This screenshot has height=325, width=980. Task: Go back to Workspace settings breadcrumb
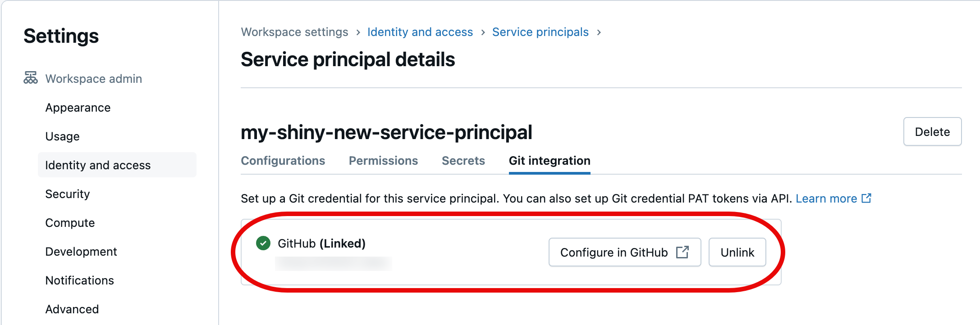[295, 32]
